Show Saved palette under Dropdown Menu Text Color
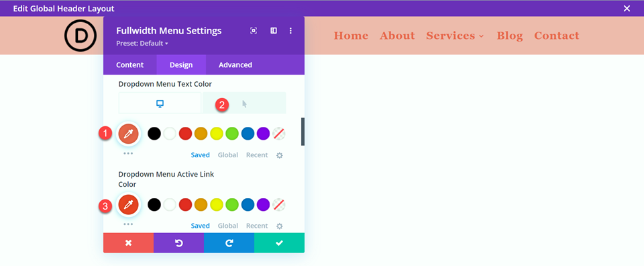This screenshot has height=266, width=644. tap(201, 155)
